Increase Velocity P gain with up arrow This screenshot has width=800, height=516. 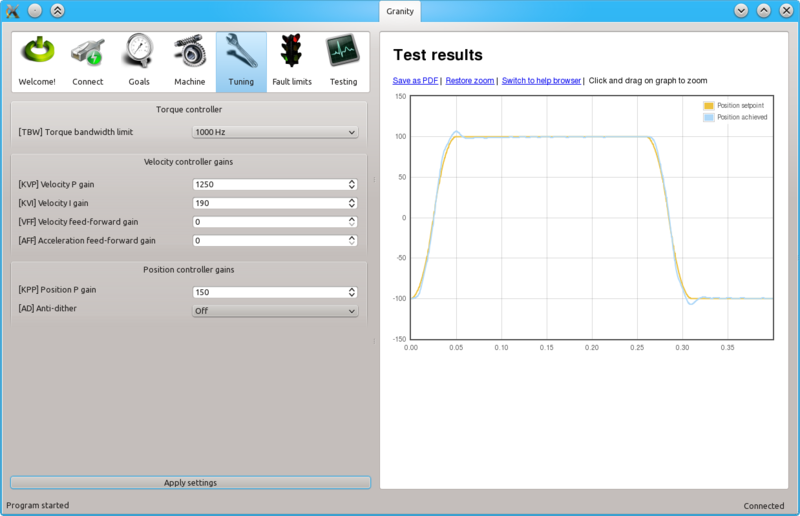click(352, 182)
